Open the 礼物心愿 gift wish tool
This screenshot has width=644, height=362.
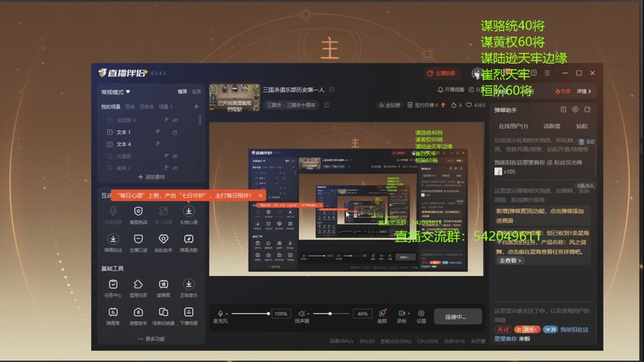[x=188, y=215]
